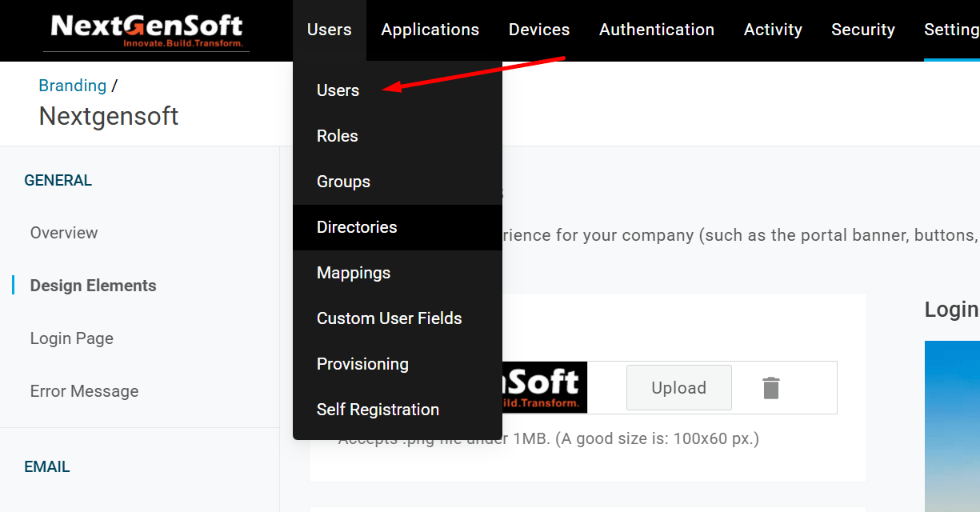Choose Provisioning from the dropdown
Screen dimensions: 980x512
[x=362, y=364]
